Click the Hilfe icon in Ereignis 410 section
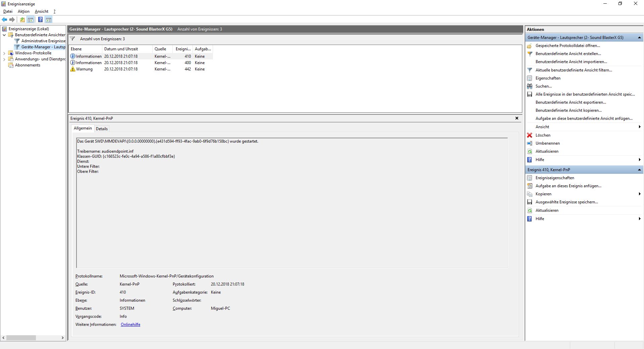The width and height of the screenshot is (644, 349). [x=530, y=219]
